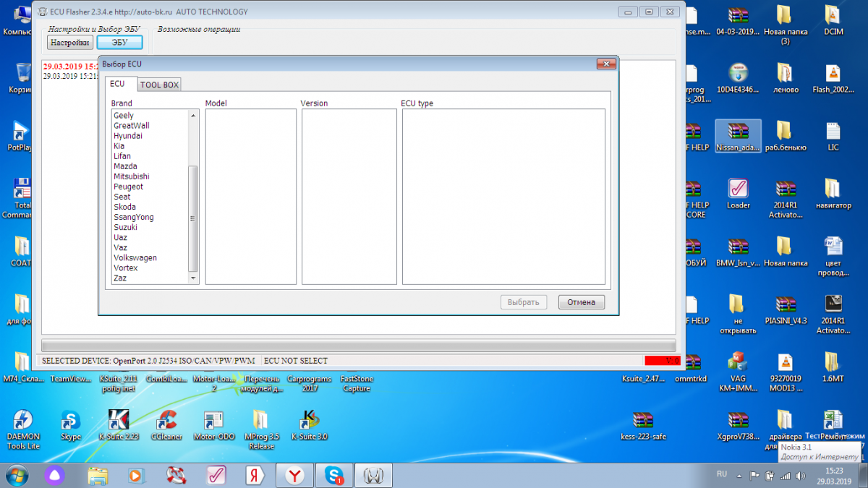Viewport: 868px width, 488px height.
Task: Open the 10D4E4346 desktop file
Action: click(x=738, y=78)
